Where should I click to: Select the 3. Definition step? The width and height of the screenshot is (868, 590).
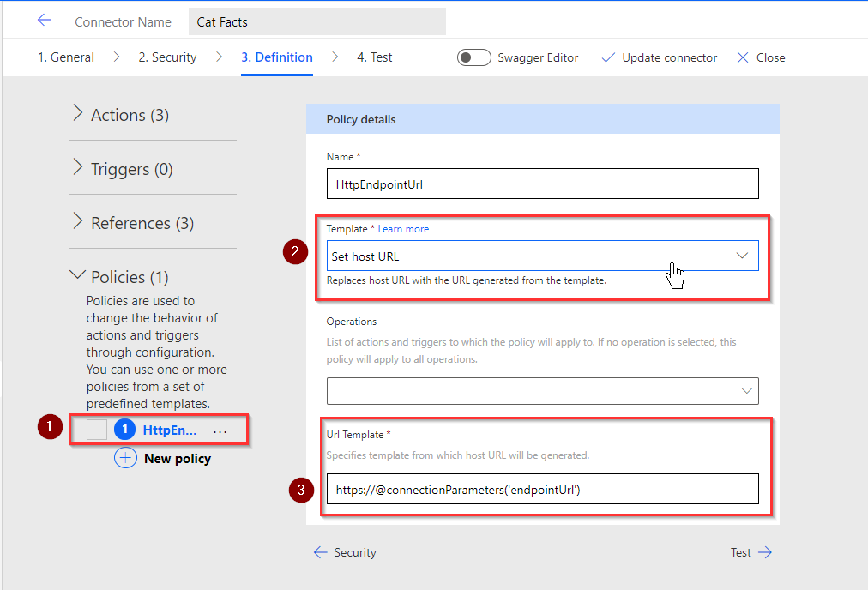(x=277, y=57)
